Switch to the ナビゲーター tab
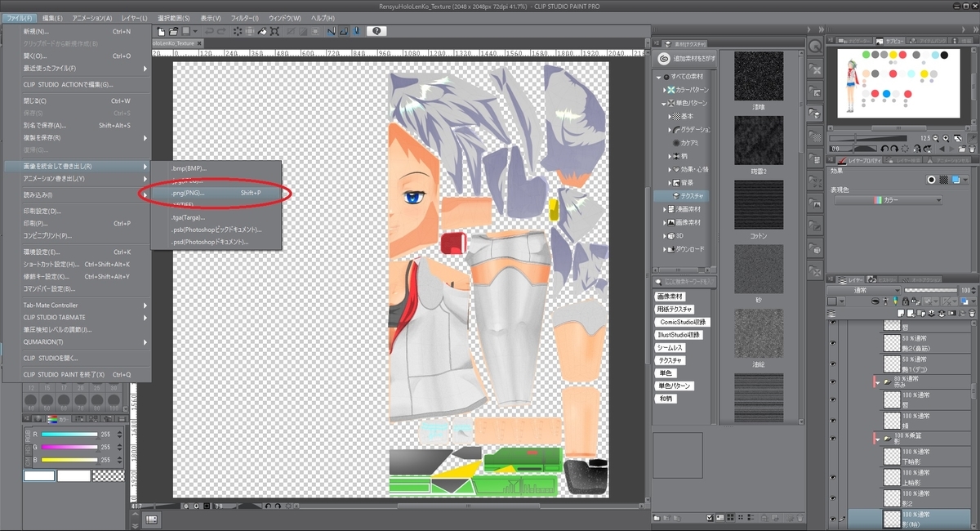The width and height of the screenshot is (980, 531). (x=856, y=40)
